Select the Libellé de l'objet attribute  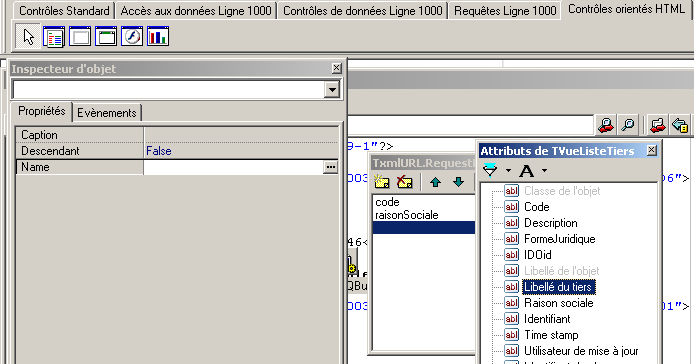pyautogui.click(x=561, y=271)
